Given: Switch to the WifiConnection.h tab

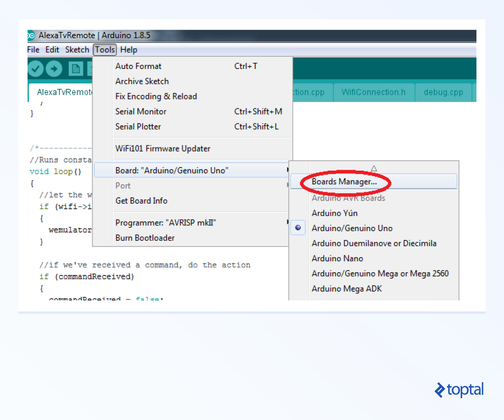Looking at the screenshot, I should [374, 92].
